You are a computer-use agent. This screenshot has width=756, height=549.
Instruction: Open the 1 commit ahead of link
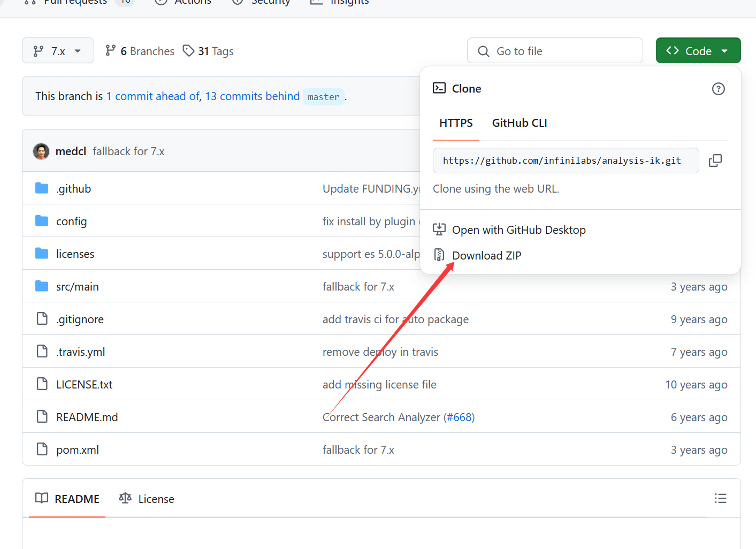(x=153, y=96)
